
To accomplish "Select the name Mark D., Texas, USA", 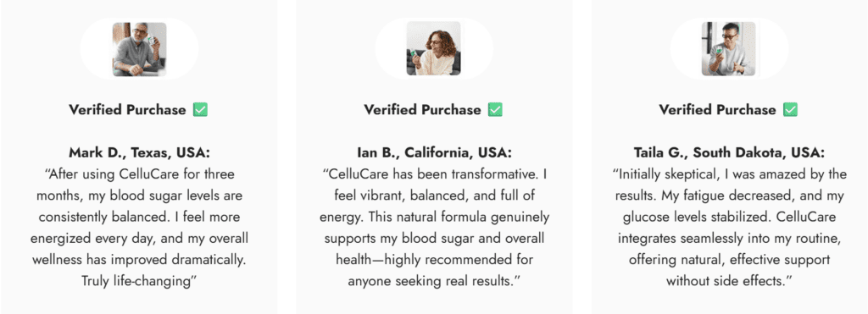I will click(x=138, y=152).
